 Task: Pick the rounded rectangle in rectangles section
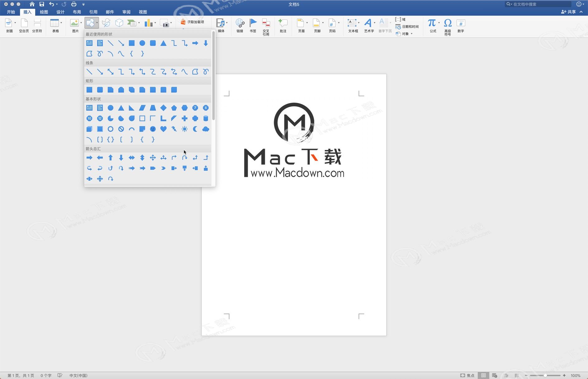pos(100,90)
